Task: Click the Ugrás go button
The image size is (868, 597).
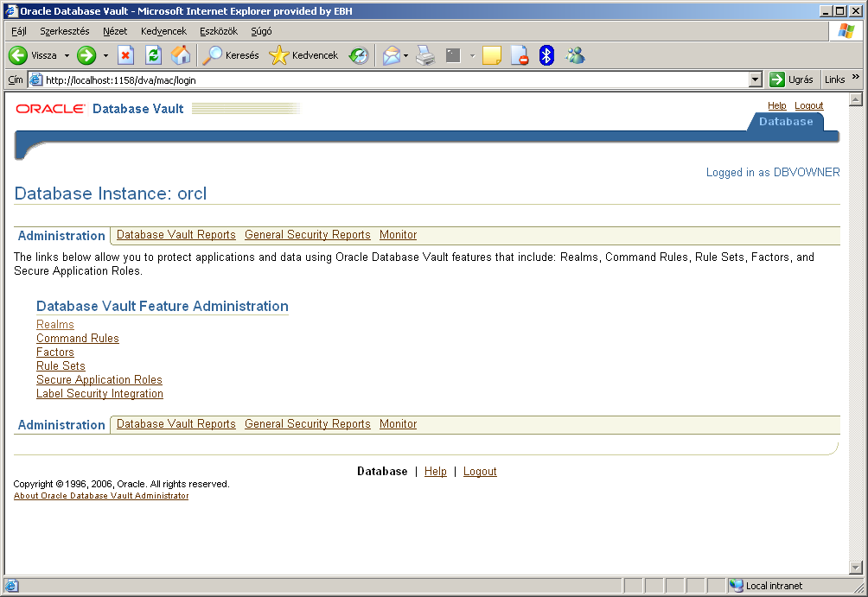Action: point(792,79)
